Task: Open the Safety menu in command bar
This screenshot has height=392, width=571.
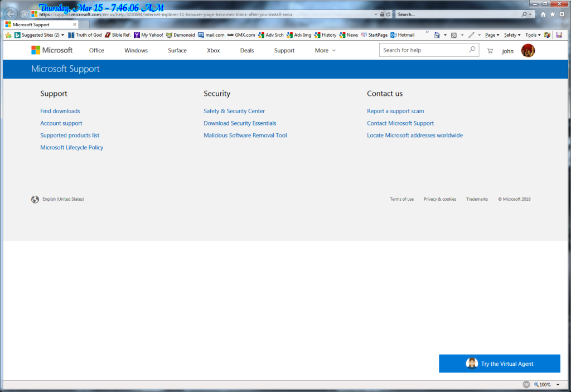Action: [512, 35]
